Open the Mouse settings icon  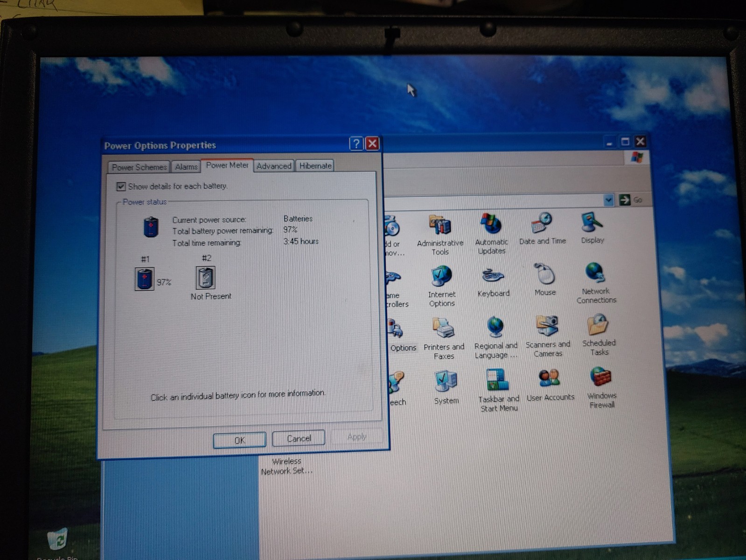point(544,274)
